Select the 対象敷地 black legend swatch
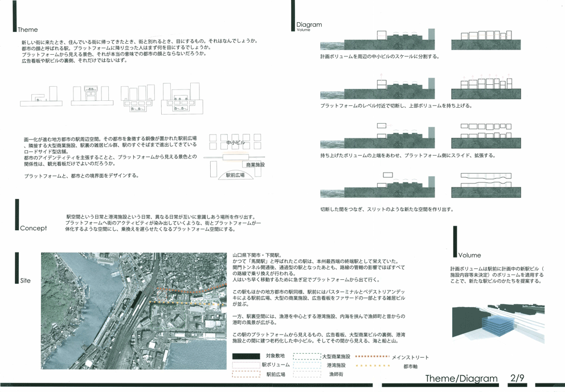The width and height of the screenshot is (565, 392). [246, 356]
